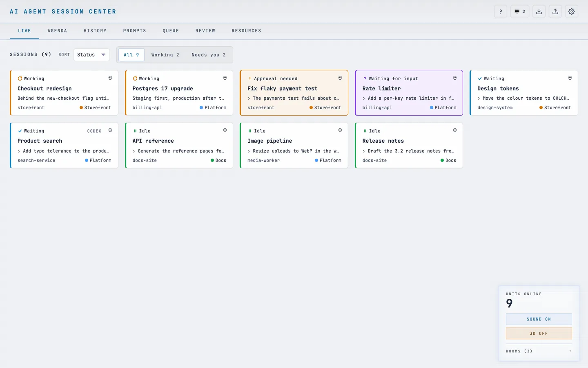Click the download/import icon in header

click(539, 11)
